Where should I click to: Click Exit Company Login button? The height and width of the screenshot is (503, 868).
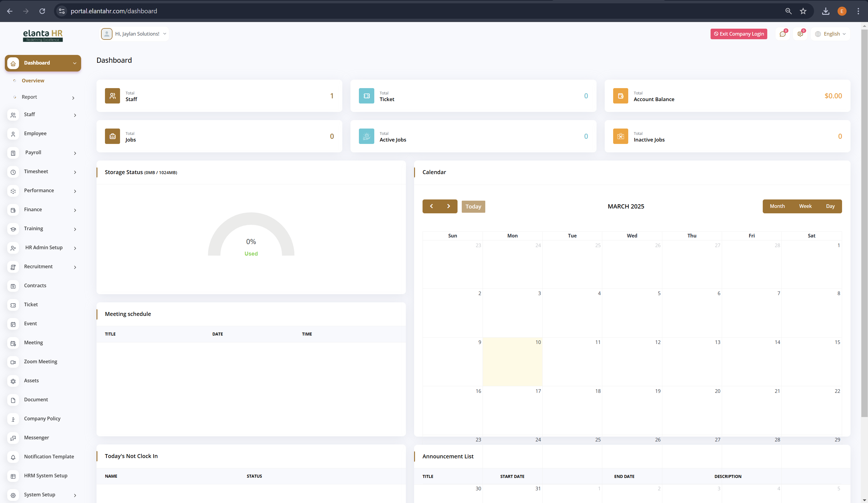coord(739,34)
